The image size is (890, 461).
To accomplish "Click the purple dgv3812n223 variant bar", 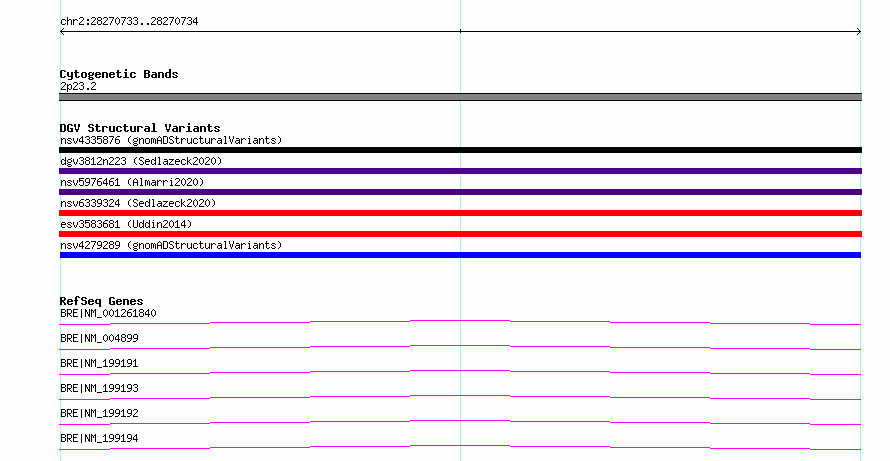I will coord(460,171).
